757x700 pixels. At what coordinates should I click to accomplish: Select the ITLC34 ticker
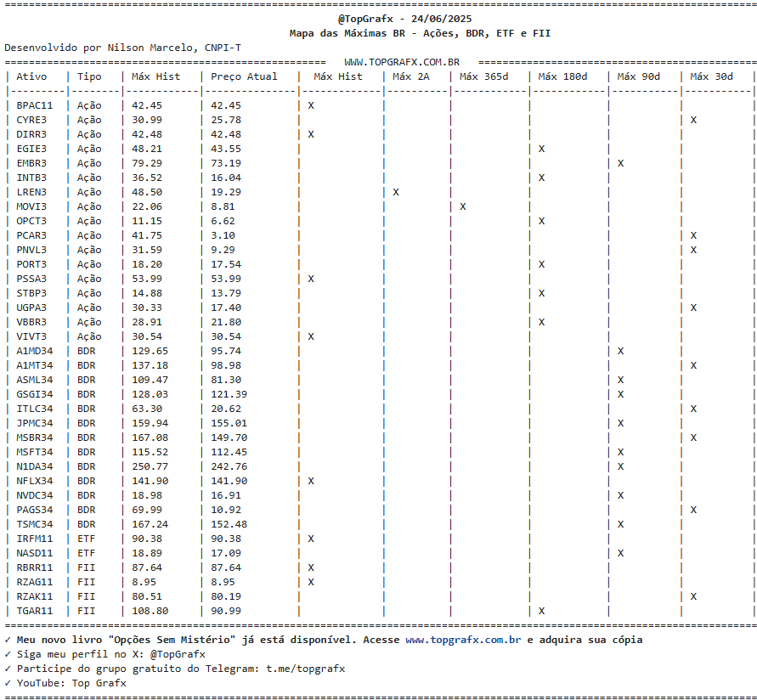(34, 409)
